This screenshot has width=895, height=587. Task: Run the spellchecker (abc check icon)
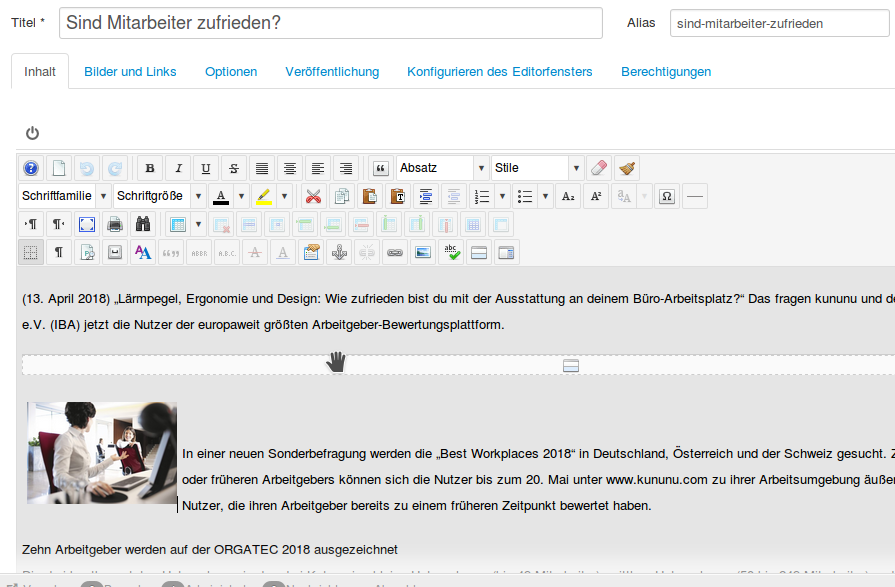pyautogui.click(x=450, y=252)
